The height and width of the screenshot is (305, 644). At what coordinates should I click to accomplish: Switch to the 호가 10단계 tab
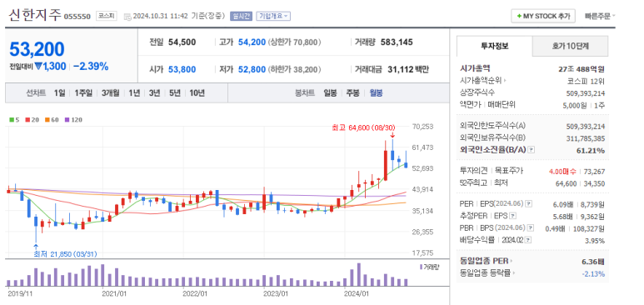(x=570, y=46)
